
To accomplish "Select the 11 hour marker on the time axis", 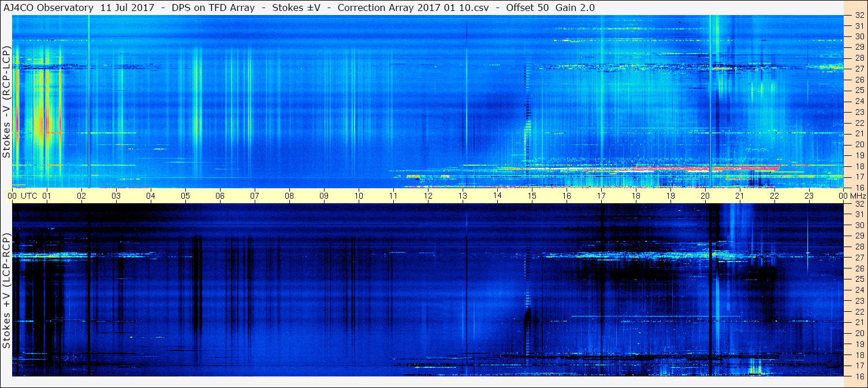I will (x=393, y=196).
